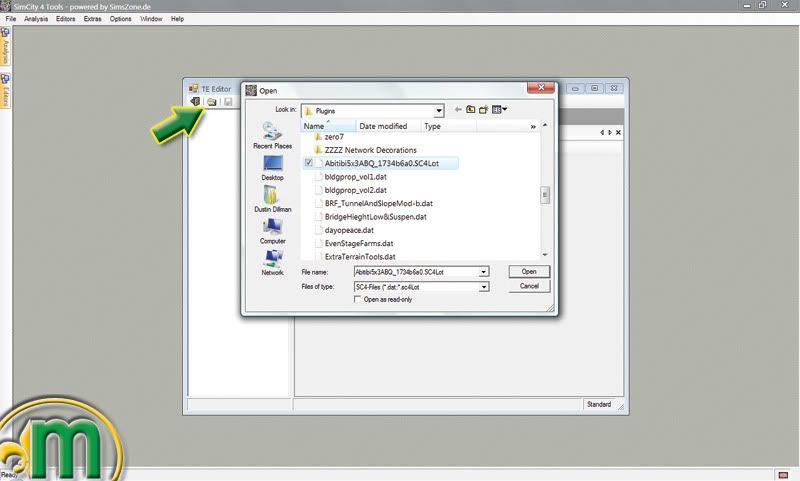
Task: Select file BRF_TunnelAndSlopeMod-b.dat
Action: click(373, 203)
